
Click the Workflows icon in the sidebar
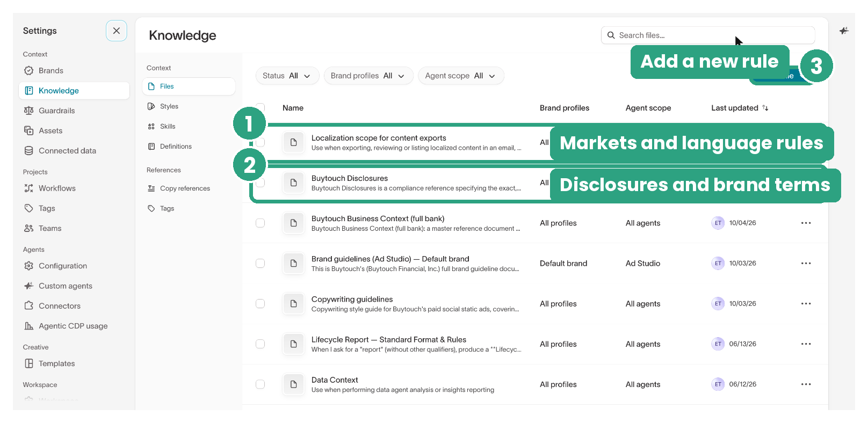pos(29,188)
